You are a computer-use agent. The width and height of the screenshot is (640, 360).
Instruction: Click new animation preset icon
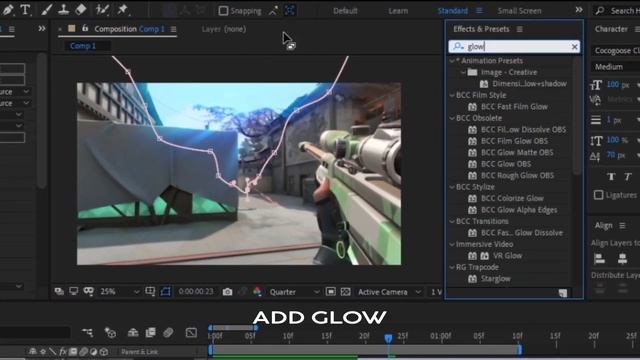click(x=563, y=293)
